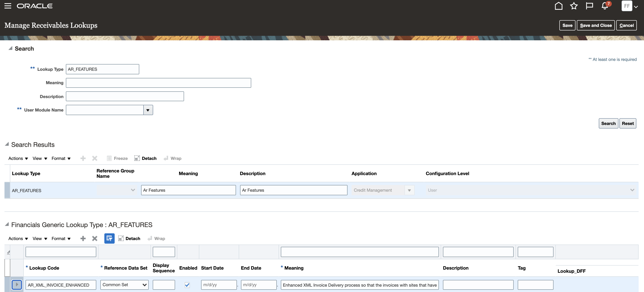The image size is (644, 292).
Task: Open notifications bell with 7 alerts
Action: (605, 6)
